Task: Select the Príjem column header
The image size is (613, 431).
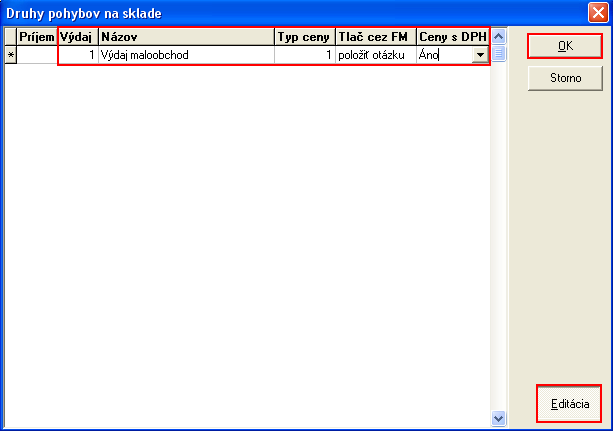Action: [37, 37]
